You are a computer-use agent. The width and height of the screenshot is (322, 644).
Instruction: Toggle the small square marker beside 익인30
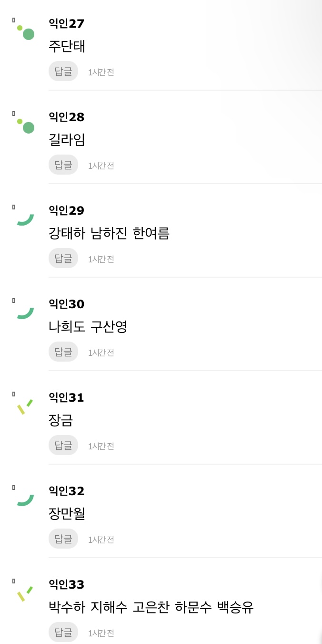click(x=13, y=301)
